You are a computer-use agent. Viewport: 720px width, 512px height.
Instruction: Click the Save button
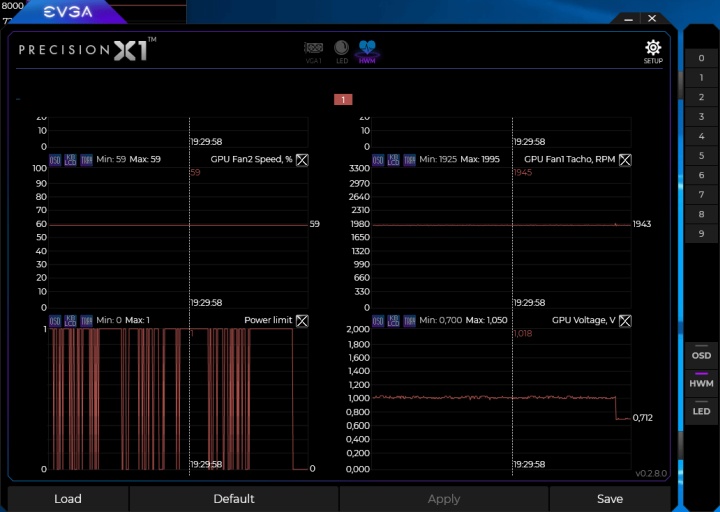point(610,499)
